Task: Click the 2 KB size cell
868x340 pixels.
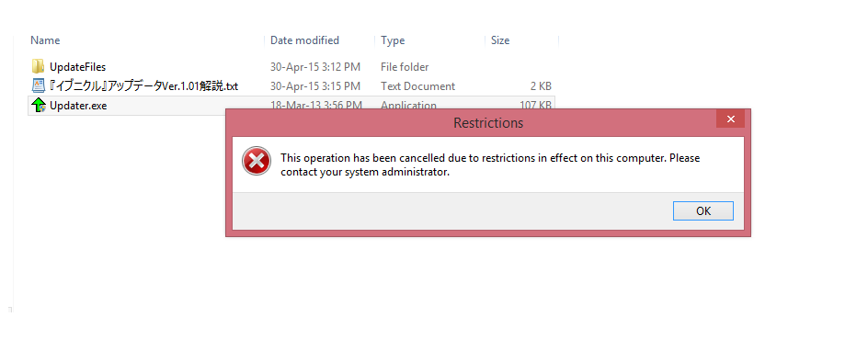Action: click(x=541, y=86)
